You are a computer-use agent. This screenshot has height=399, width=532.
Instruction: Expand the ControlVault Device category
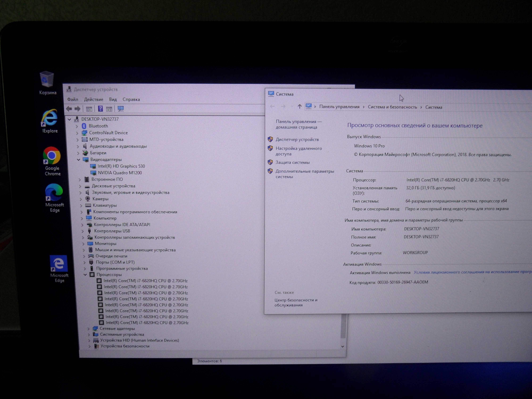click(x=77, y=133)
